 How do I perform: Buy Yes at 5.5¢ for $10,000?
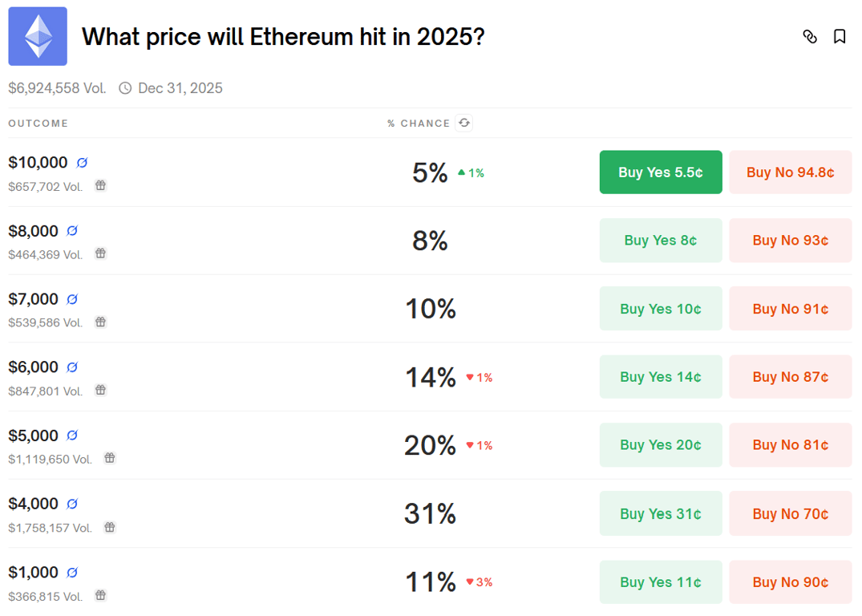[661, 172]
